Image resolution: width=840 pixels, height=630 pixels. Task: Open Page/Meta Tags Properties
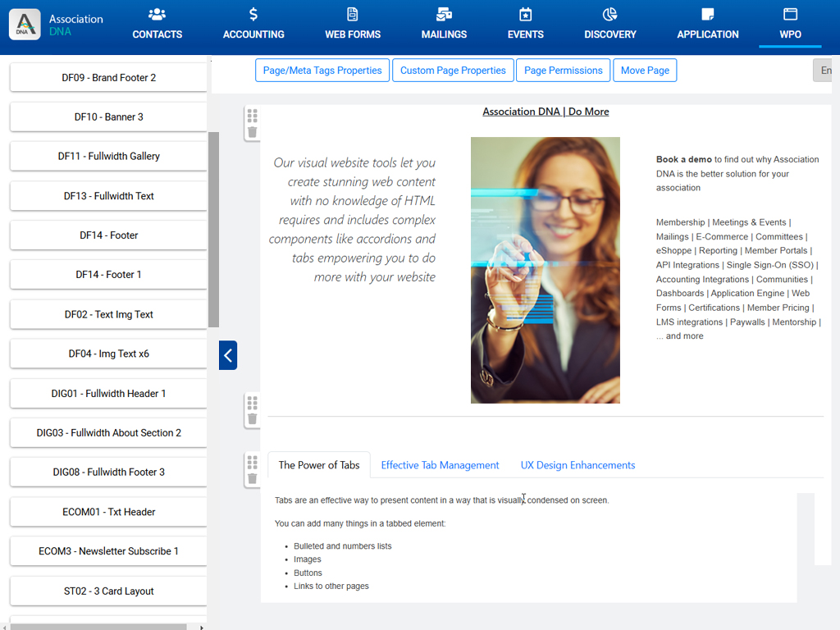(x=322, y=71)
